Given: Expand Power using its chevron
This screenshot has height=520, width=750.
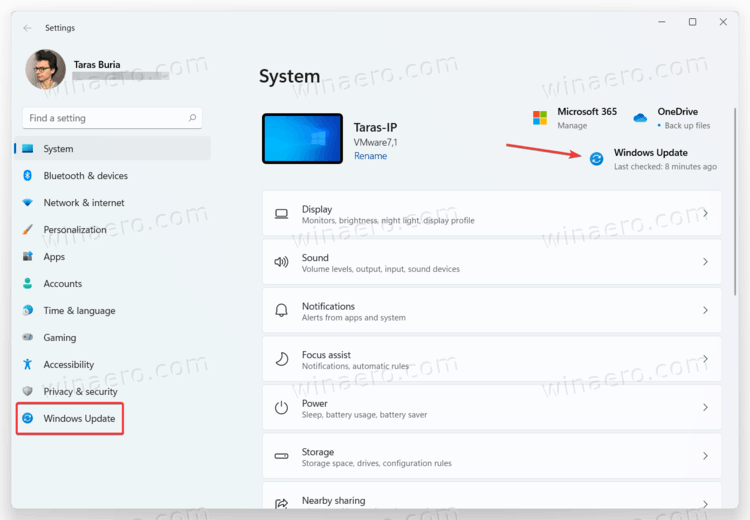Looking at the screenshot, I should coord(705,408).
